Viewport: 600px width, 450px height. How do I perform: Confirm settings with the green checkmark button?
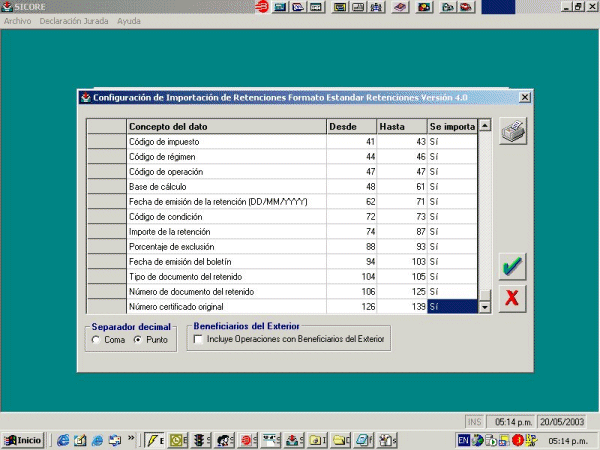tap(513, 266)
